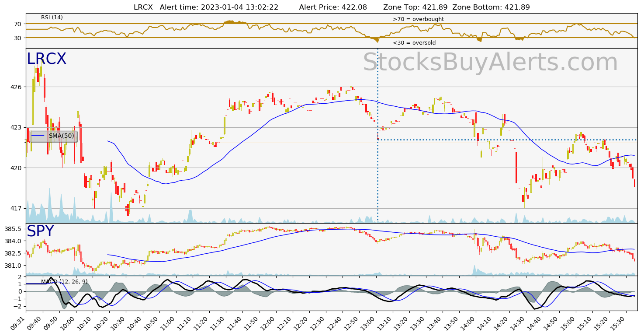Viewport: 644px width, 336px height.
Task: Click the 420 price axis label
Action: (x=16, y=168)
